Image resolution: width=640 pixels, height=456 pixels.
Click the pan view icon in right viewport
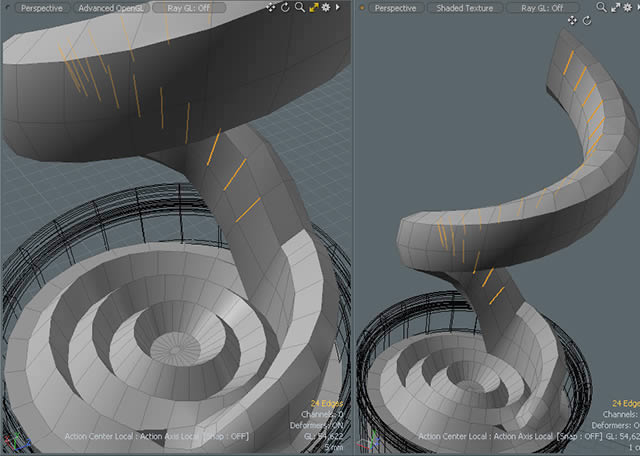(573, 21)
